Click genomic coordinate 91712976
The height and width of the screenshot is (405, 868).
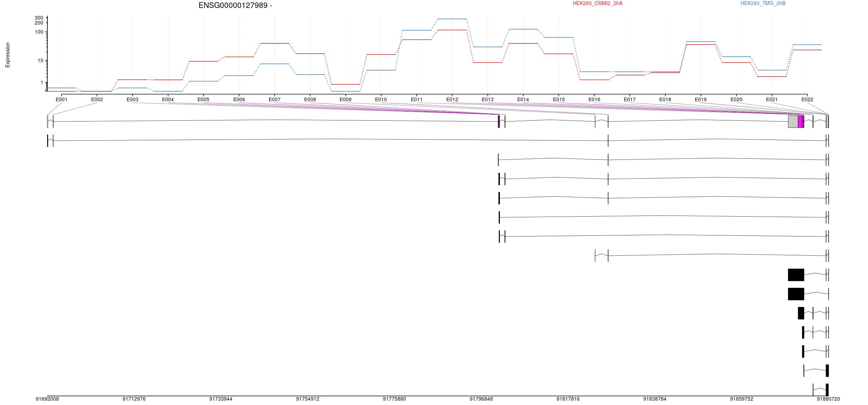click(134, 399)
